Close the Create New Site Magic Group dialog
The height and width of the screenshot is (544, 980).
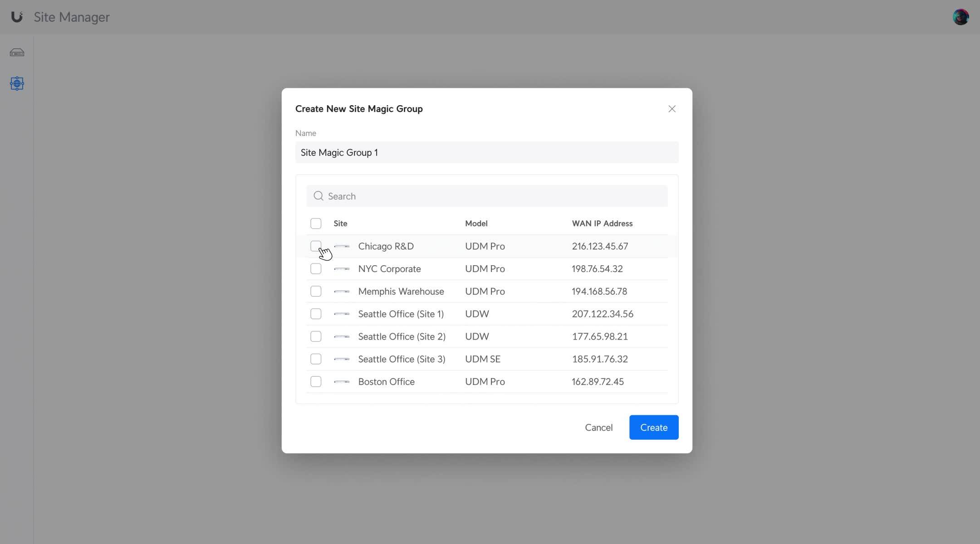[671, 108]
